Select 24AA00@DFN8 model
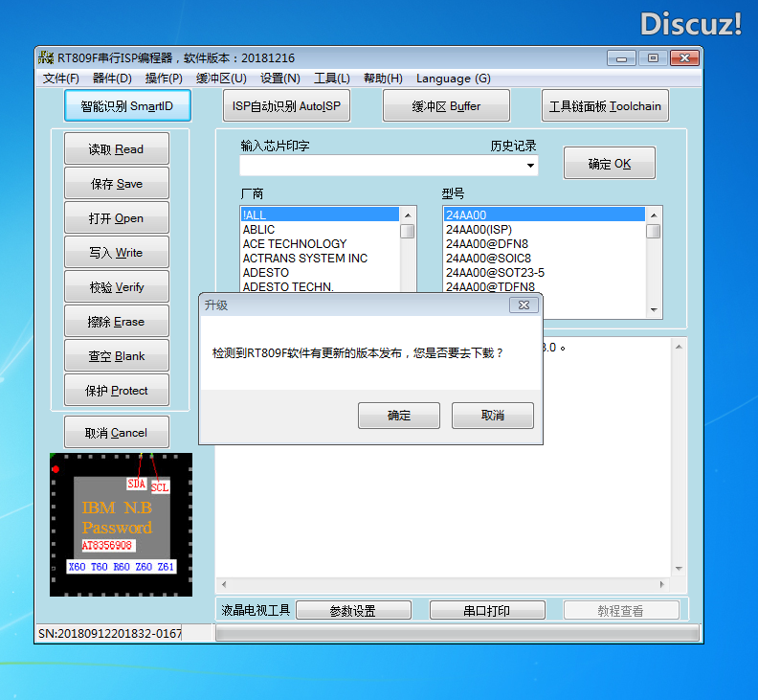 click(x=545, y=243)
